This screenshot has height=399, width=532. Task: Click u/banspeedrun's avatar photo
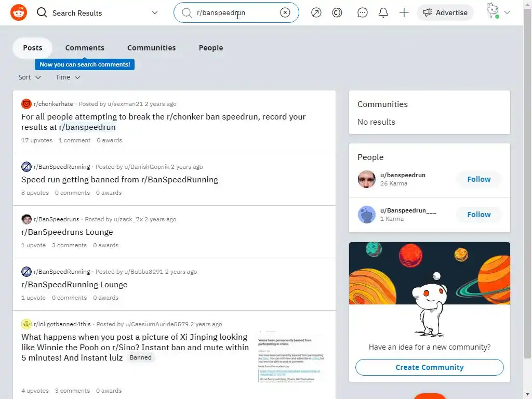pyautogui.click(x=367, y=179)
